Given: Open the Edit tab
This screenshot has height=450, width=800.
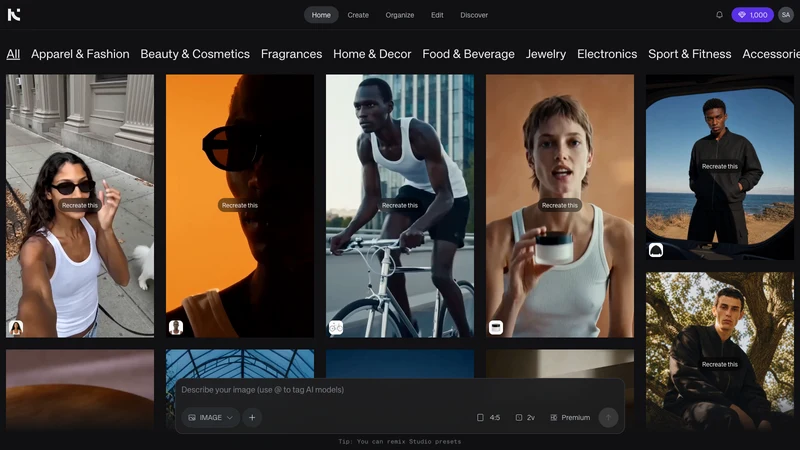Looking at the screenshot, I should click(x=437, y=15).
